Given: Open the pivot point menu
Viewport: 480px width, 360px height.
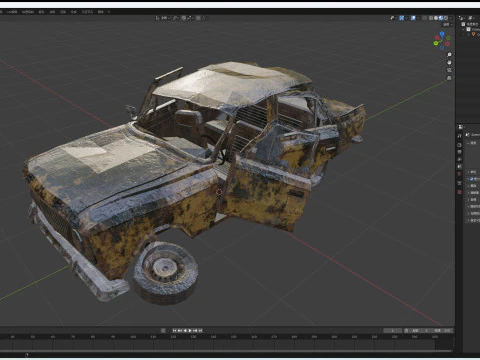Looking at the screenshot, I should tap(175, 18).
